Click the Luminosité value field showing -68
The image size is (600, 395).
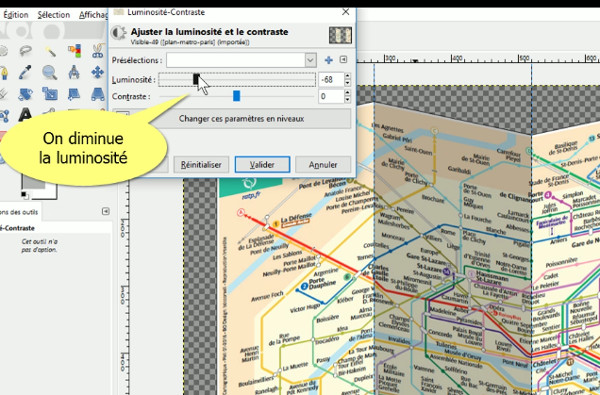click(x=331, y=80)
